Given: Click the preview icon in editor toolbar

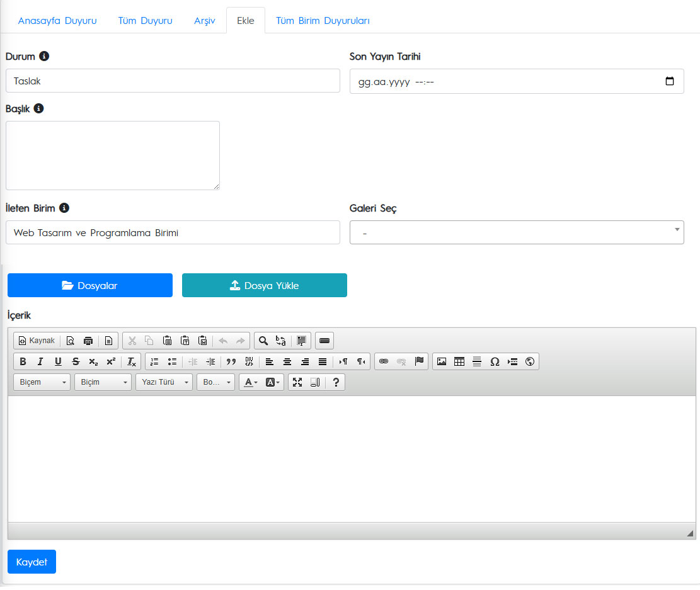Looking at the screenshot, I should click(x=70, y=341).
